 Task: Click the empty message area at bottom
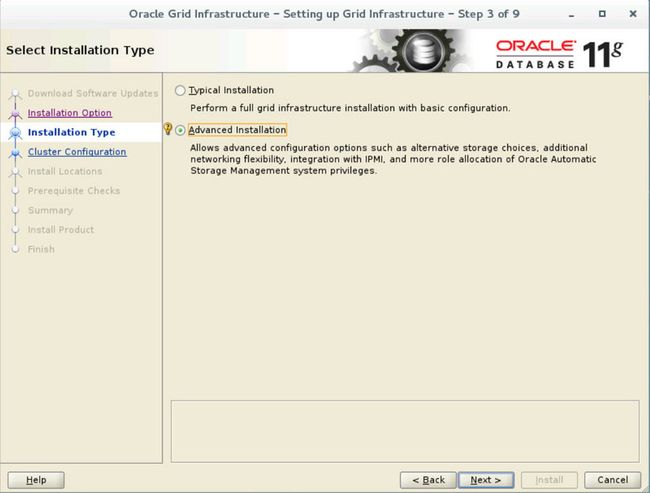(405, 431)
